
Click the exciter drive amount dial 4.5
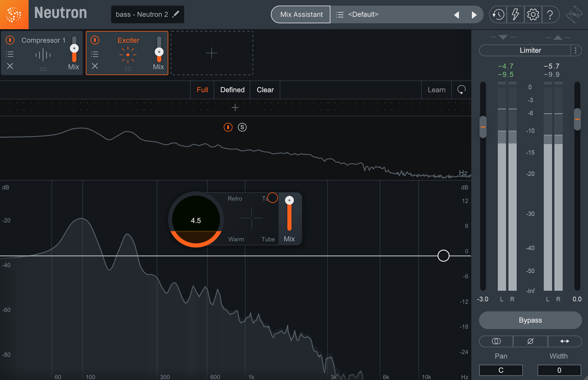tap(196, 220)
